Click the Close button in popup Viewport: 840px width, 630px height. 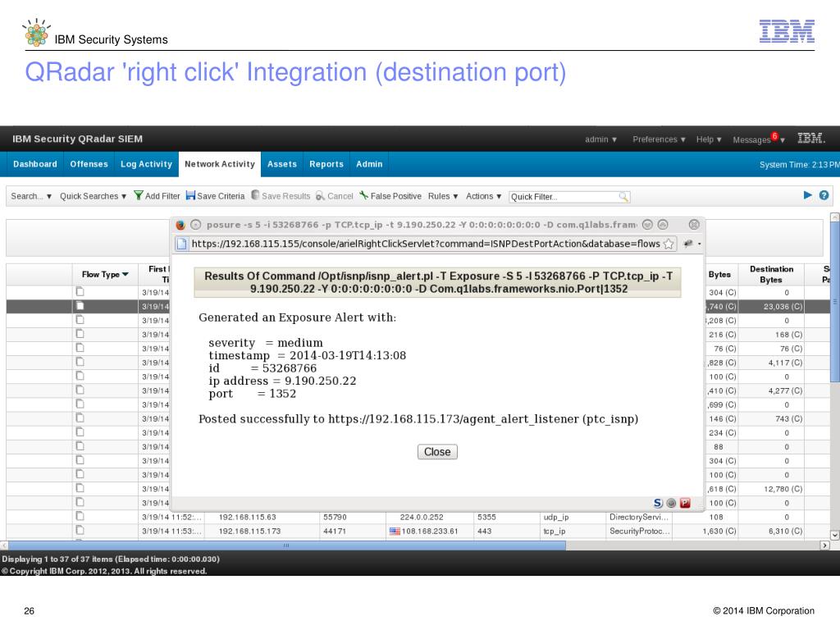pos(437,452)
